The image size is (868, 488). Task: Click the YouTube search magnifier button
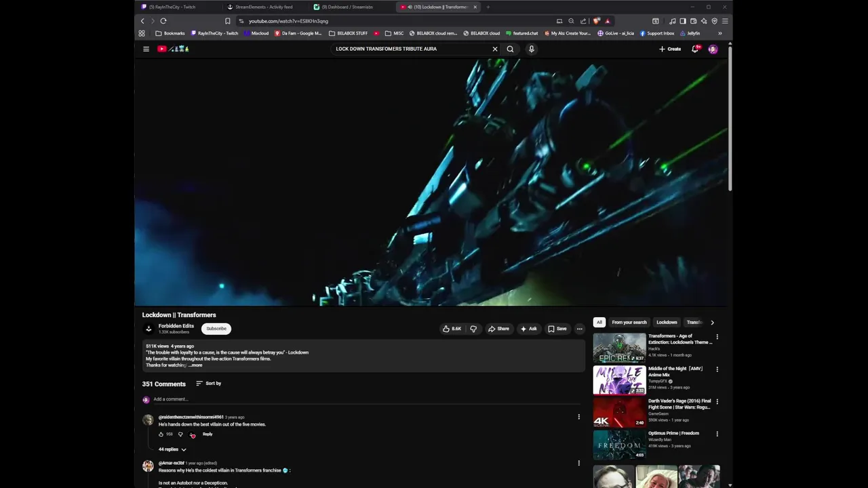(510, 49)
